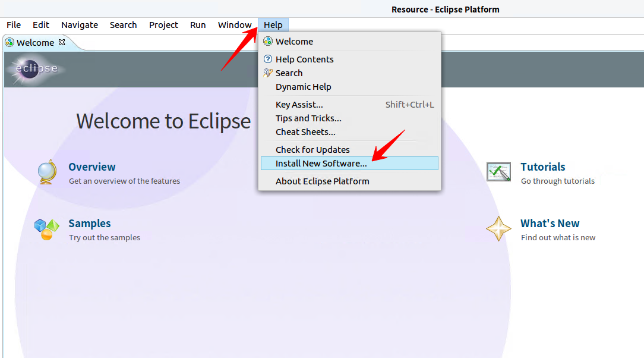Open the Samples link
This screenshot has height=358, width=644.
[90, 224]
